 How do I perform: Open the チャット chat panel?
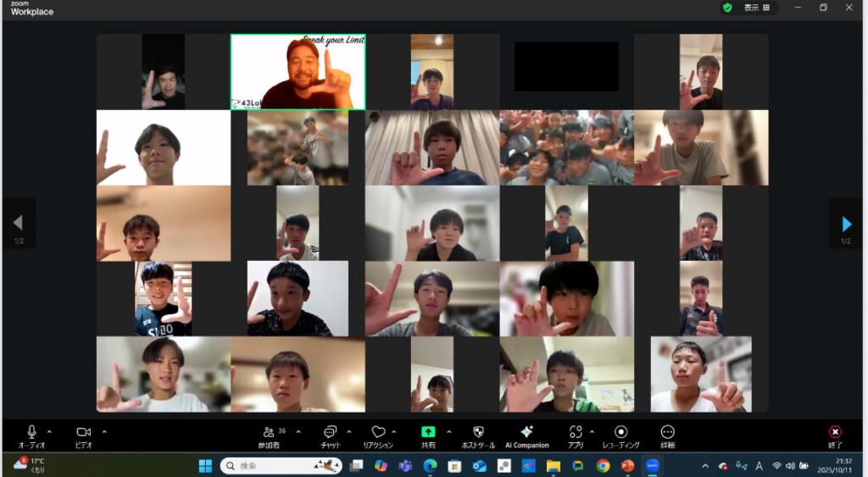[331, 432]
